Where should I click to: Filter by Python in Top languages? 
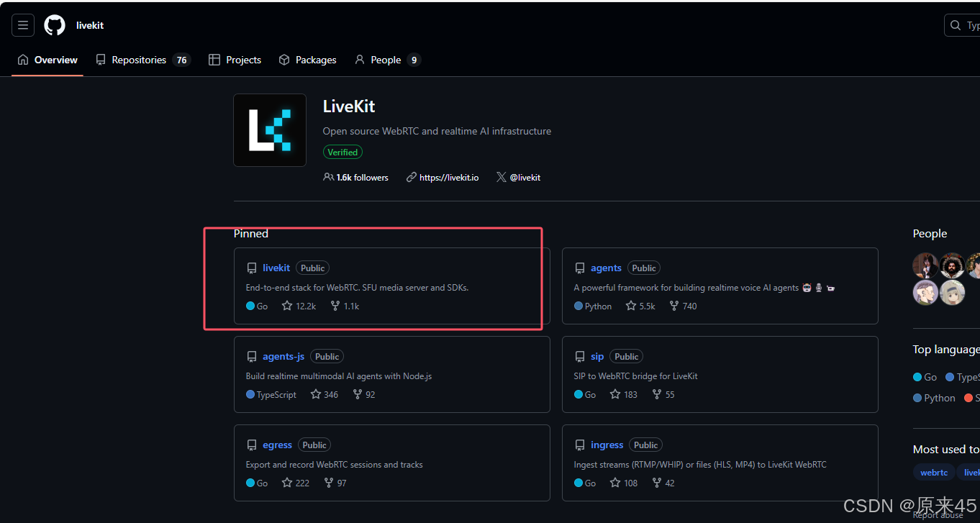tap(934, 398)
